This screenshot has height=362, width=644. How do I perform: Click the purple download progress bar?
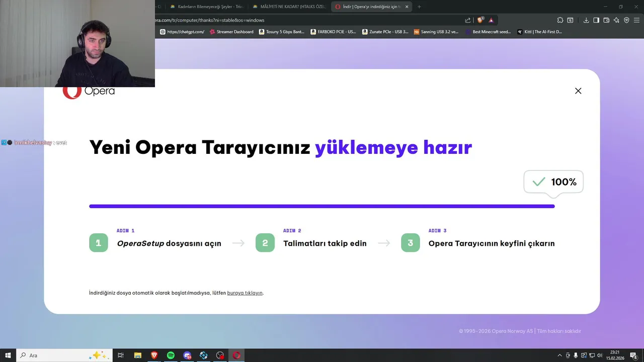322,206
